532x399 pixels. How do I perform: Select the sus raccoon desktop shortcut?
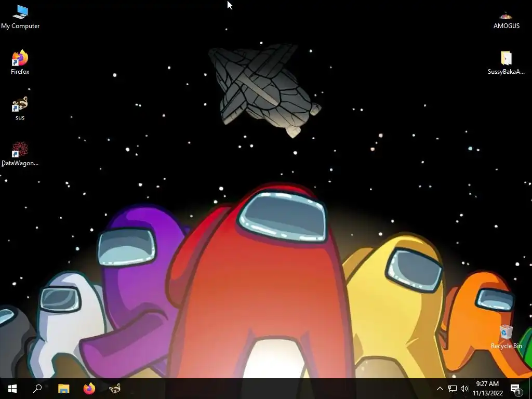(x=20, y=109)
